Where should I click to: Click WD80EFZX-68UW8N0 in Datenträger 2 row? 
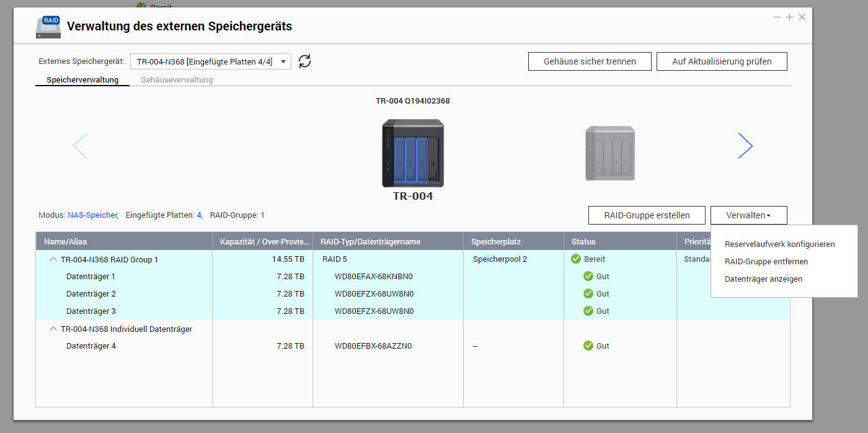coord(374,293)
